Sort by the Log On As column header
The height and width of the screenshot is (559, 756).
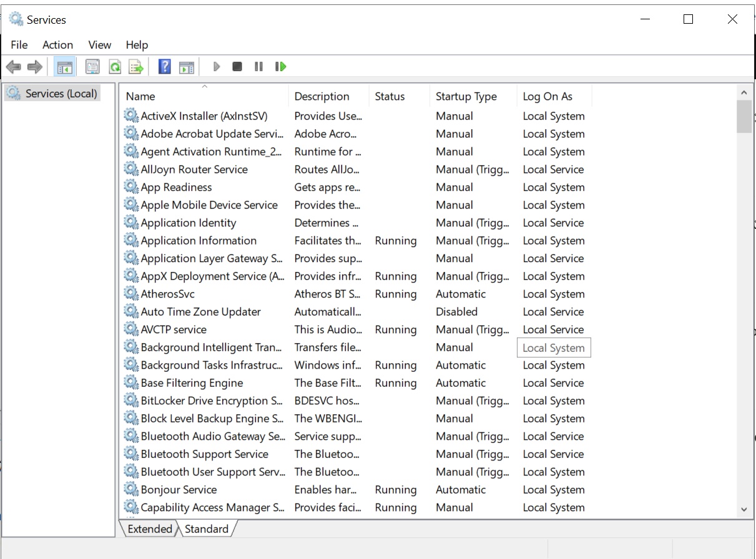coord(554,96)
